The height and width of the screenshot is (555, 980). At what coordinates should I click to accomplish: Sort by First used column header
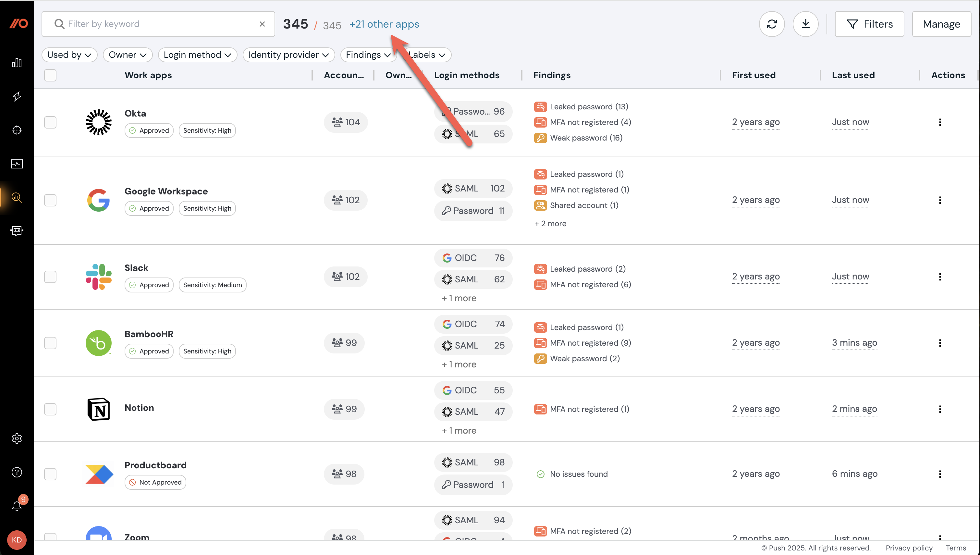click(x=754, y=75)
